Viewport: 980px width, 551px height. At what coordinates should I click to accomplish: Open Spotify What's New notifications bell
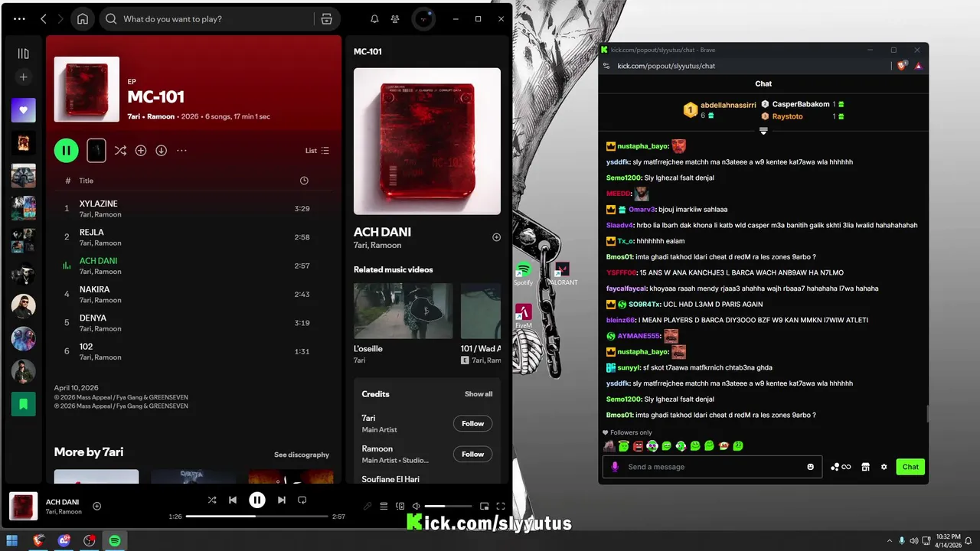374,19
